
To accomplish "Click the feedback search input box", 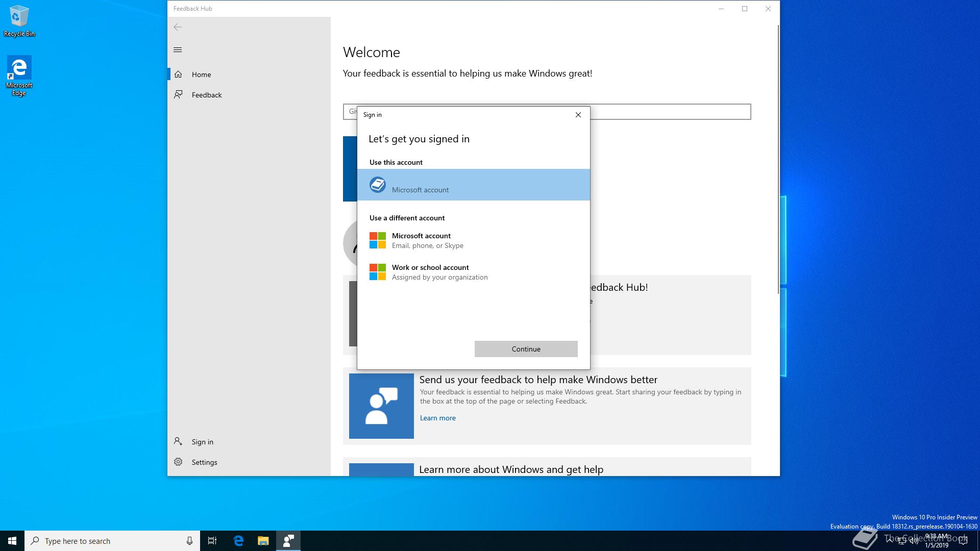I will point(669,112).
